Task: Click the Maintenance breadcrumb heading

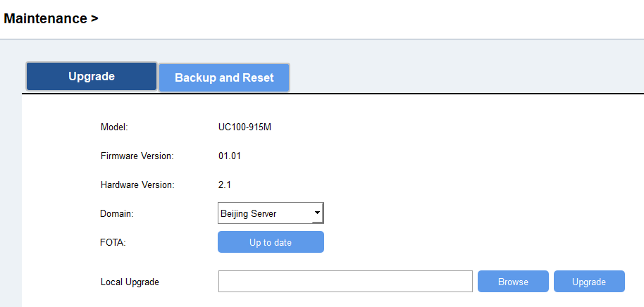Action: click(45, 19)
